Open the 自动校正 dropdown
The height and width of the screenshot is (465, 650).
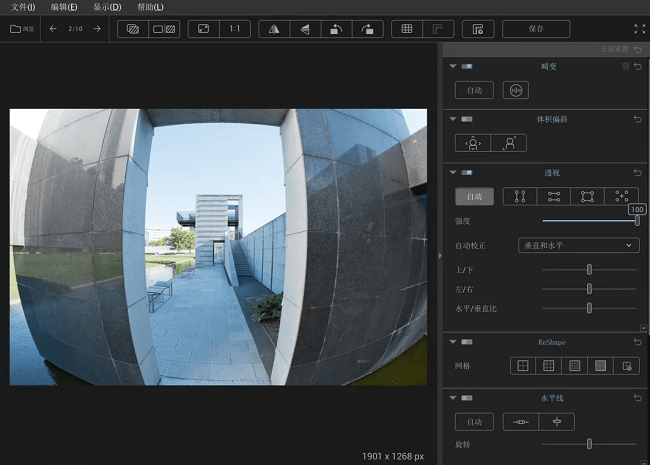pyautogui.click(x=578, y=245)
